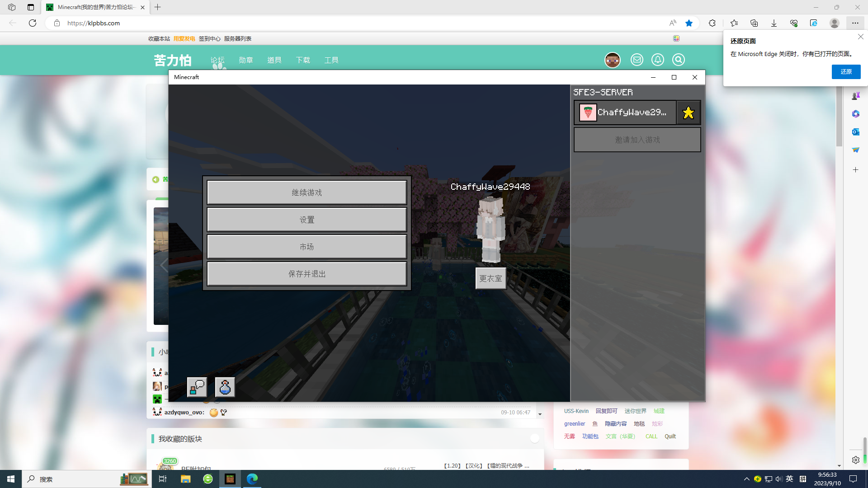Click the forum search magnifier icon
The height and width of the screenshot is (488, 868).
click(x=679, y=60)
